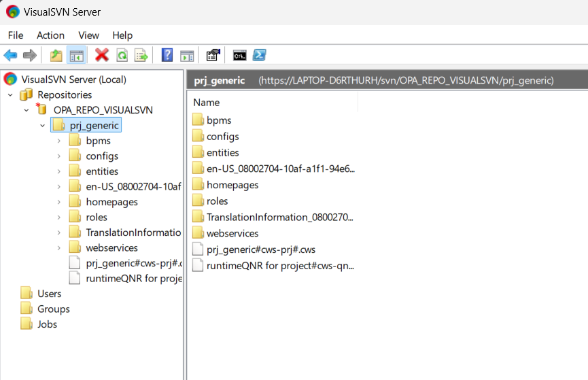Click the Up One Level folder icon

click(56, 56)
